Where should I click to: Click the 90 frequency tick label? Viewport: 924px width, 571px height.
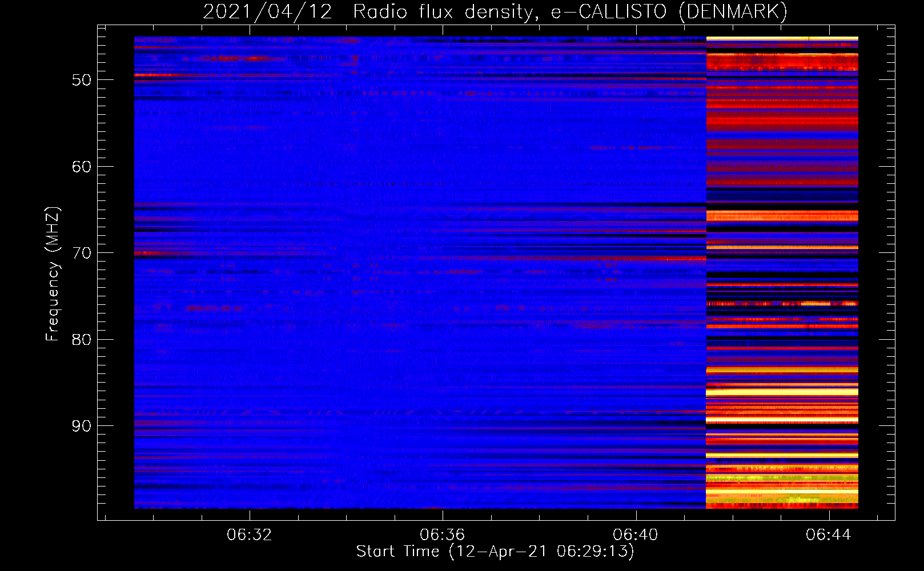82,427
